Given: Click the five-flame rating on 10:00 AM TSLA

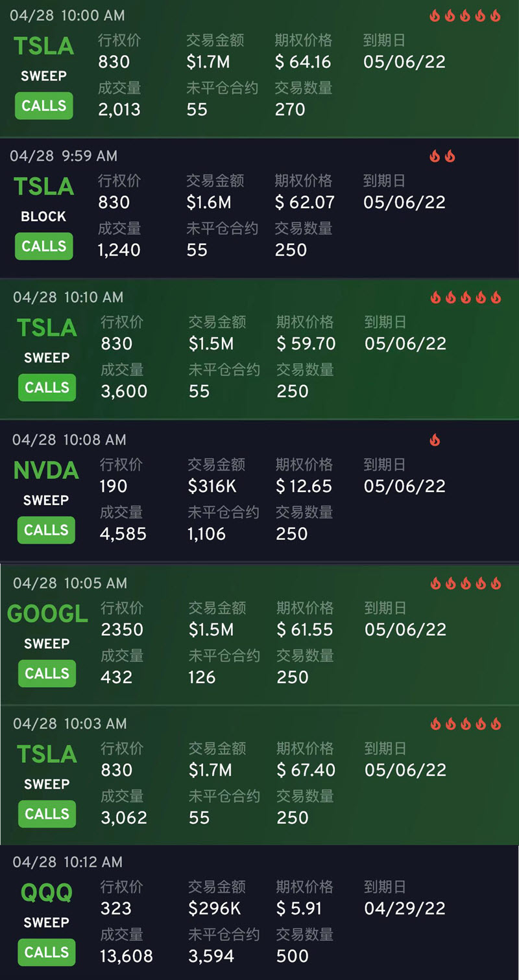Looking at the screenshot, I should (465, 16).
